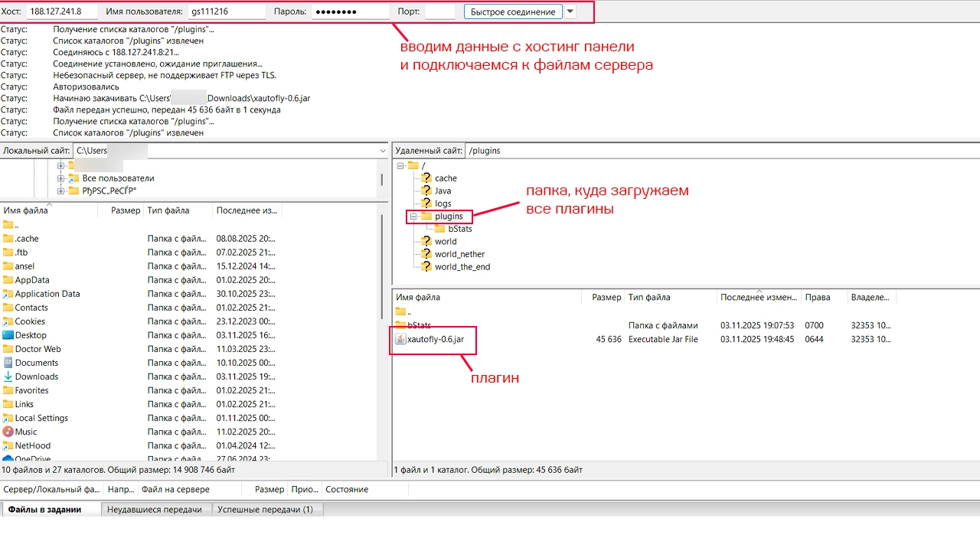Click the host address input field
This screenshot has width=980, height=551.
point(63,12)
